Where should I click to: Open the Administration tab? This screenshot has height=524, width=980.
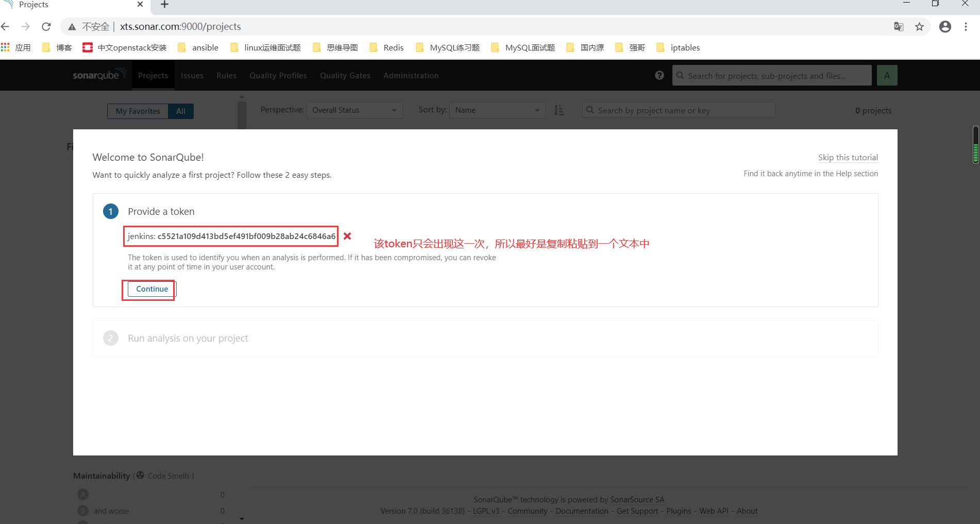[411, 75]
